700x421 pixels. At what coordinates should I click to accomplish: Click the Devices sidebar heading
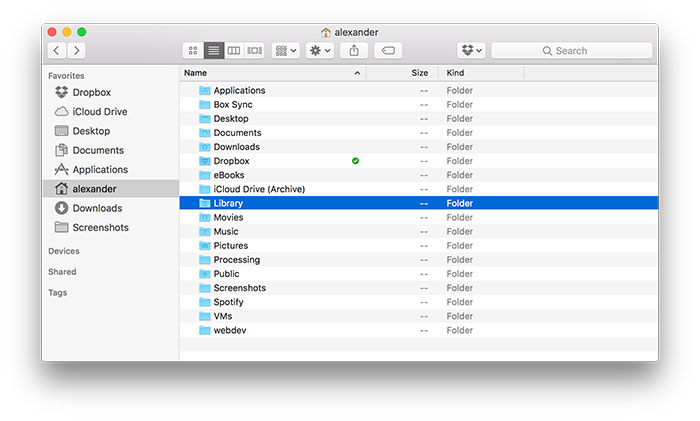coord(64,251)
